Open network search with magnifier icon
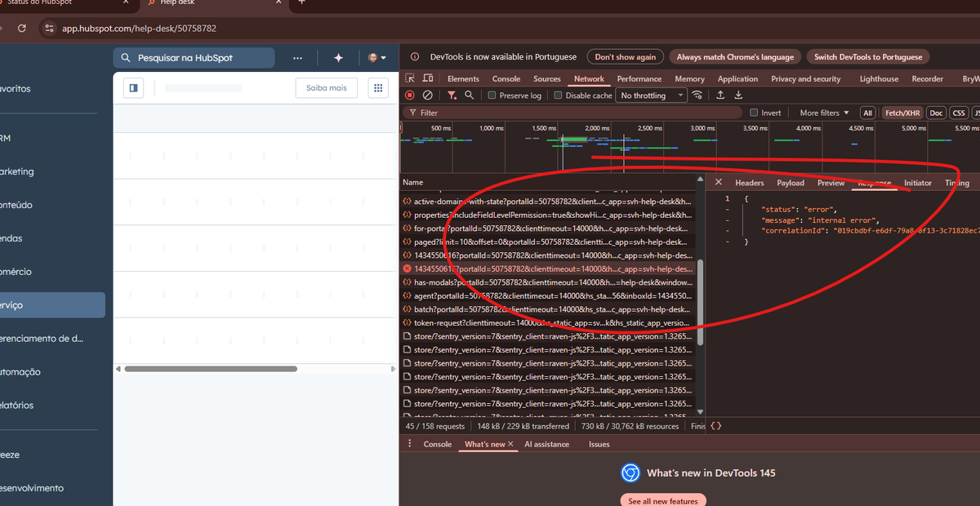The width and height of the screenshot is (980, 506). [470, 95]
